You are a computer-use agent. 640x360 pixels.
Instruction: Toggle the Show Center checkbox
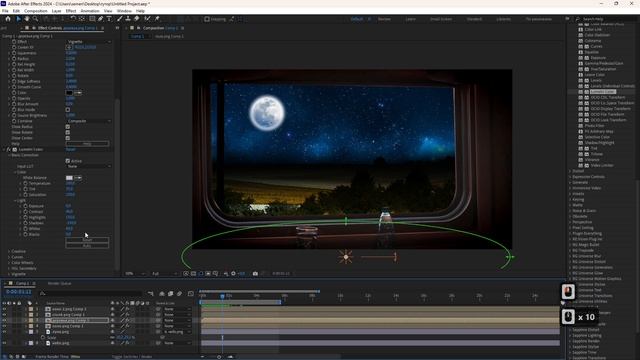click(x=68, y=138)
